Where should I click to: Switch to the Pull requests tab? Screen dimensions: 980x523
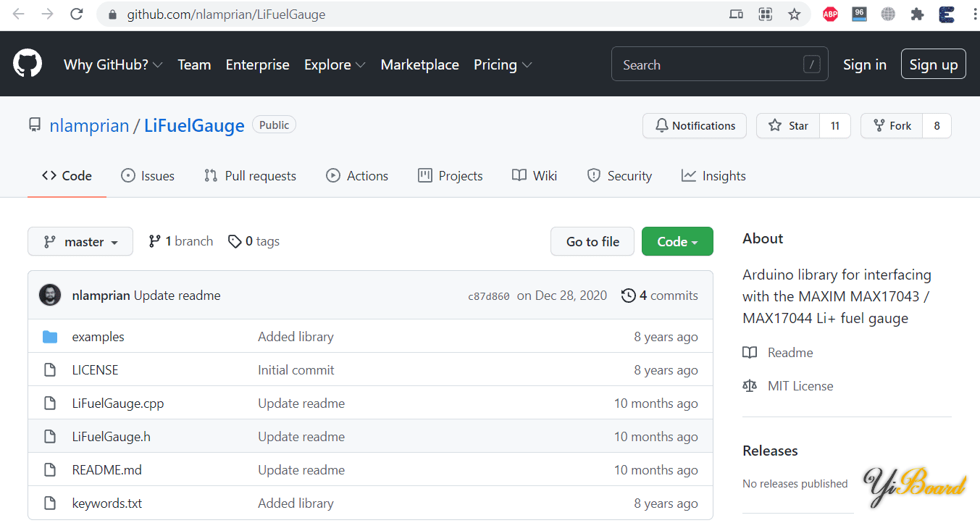pos(250,176)
